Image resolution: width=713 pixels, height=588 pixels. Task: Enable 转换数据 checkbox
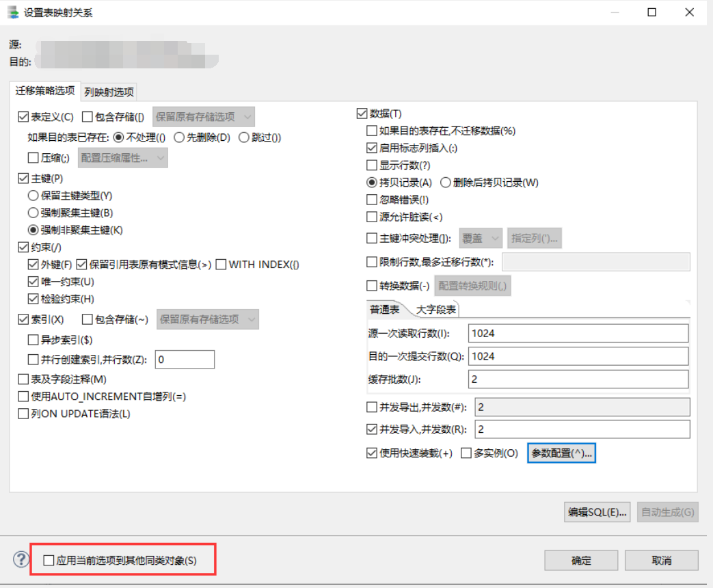(x=372, y=286)
